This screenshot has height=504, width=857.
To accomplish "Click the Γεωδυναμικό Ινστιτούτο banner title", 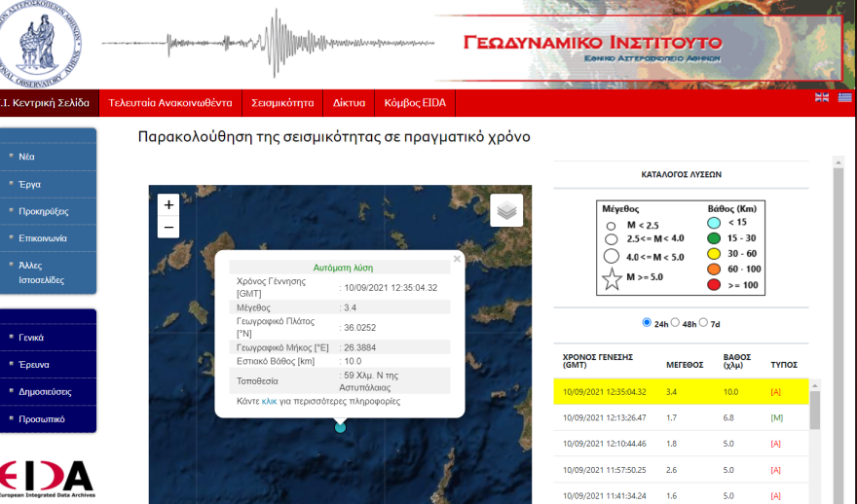I will [592, 43].
